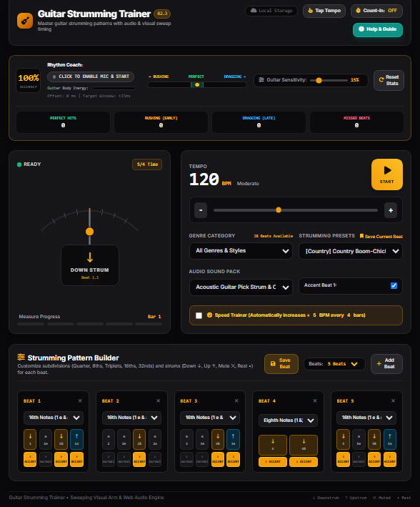
Task: Open the Genre Category dropdown
Action: click(241, 251)
